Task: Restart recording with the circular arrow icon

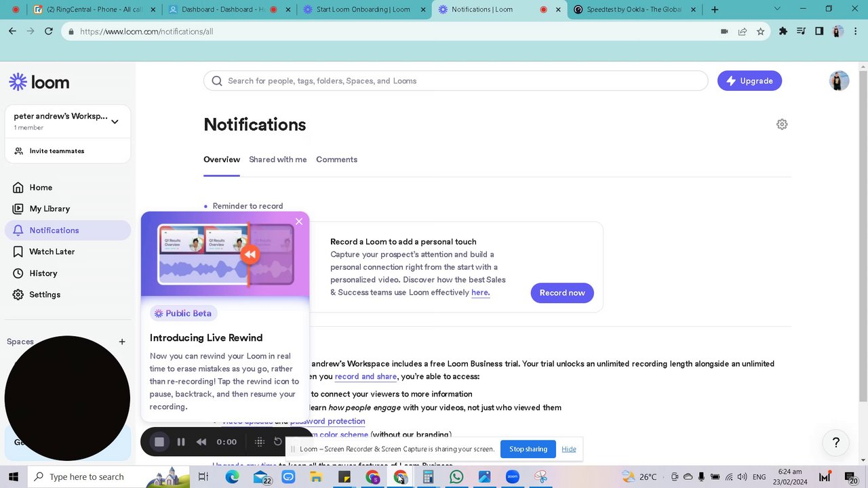Action: point(278,442)
